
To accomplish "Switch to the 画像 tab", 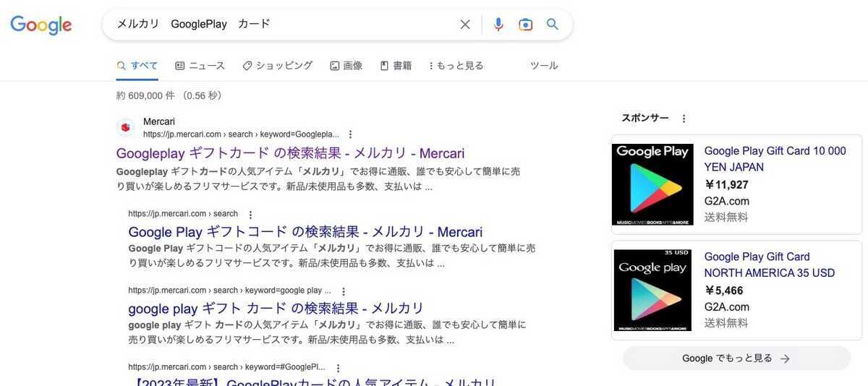I will pos(346,66).
